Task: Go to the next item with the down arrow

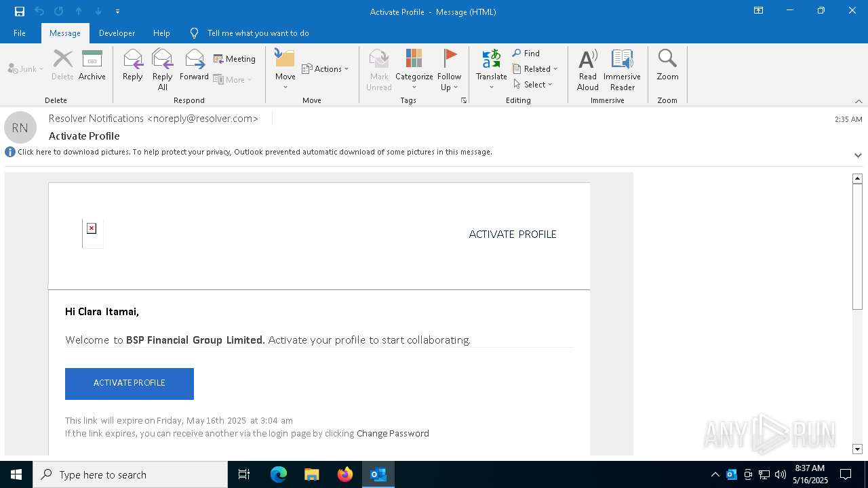Action: (x=98, y=12)
